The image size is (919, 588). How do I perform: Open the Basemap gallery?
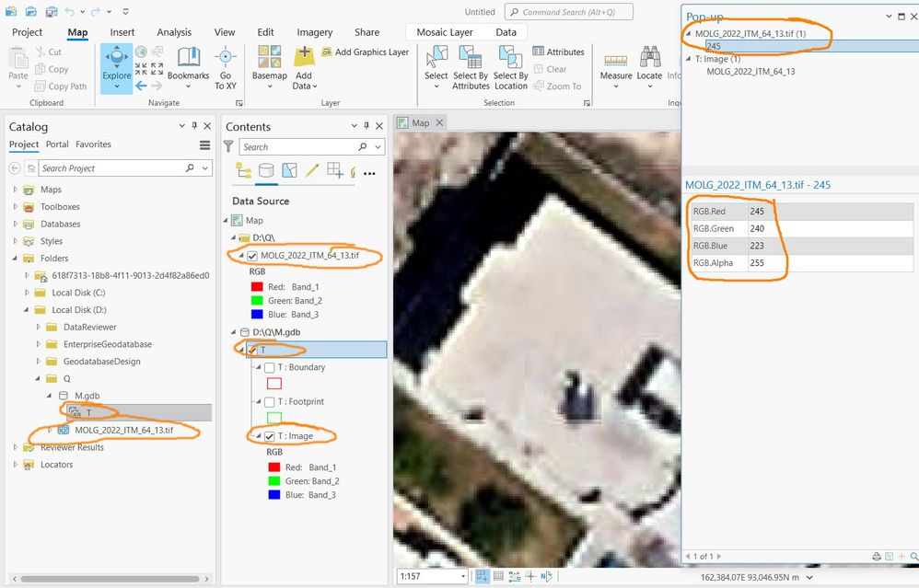pyautogui.click(x=270, y=67)
